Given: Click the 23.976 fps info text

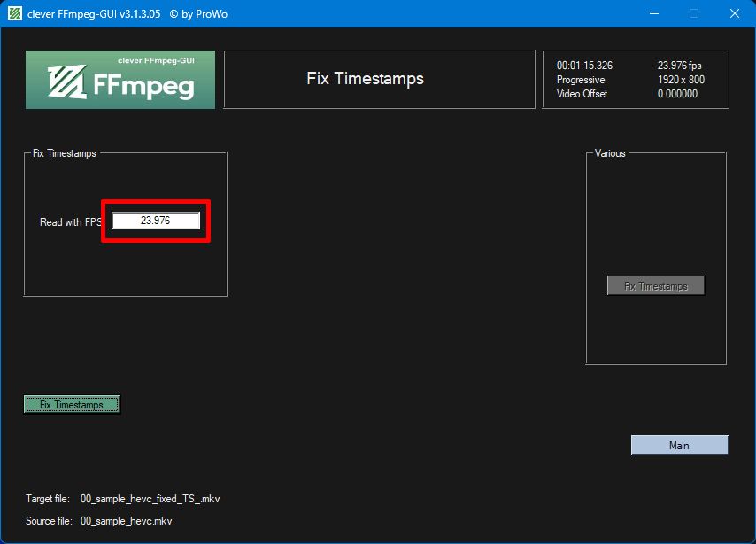Looking at the screenshot, I should coord(679,66).
